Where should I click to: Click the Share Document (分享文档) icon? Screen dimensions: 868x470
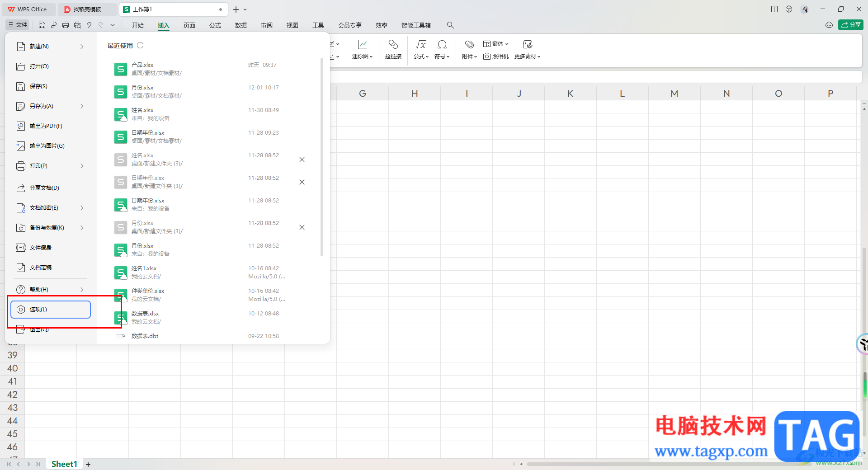click(x=21, y=188)
